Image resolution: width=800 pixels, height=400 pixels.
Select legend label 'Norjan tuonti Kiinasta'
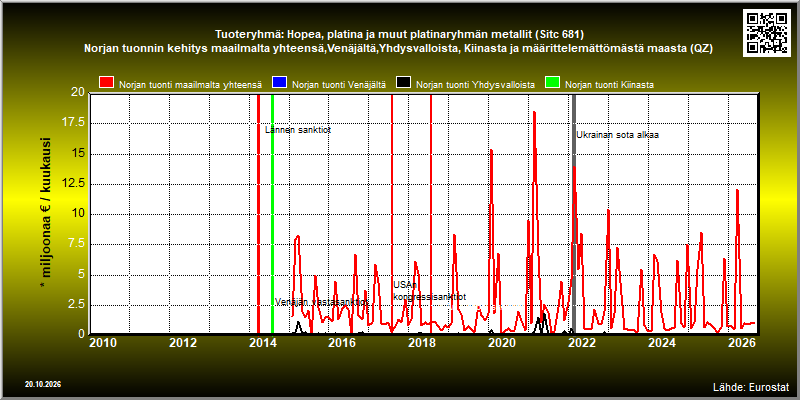610,85
